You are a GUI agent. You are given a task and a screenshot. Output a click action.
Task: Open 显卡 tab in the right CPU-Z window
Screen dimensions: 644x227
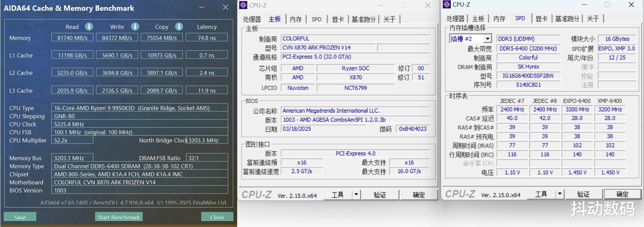tap(542, 18)
